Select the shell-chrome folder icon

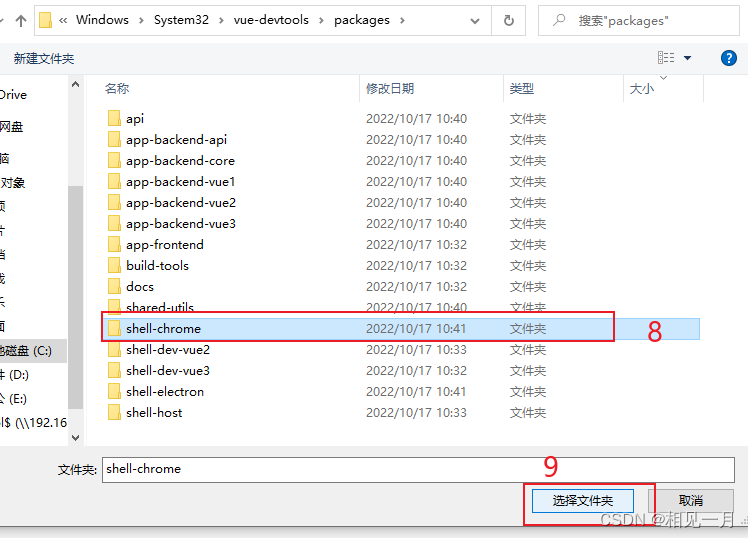pos(114,328)
